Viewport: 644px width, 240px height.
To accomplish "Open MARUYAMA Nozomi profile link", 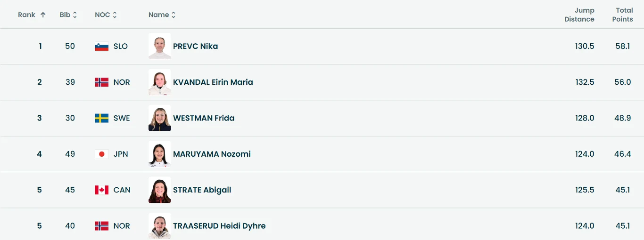I will [x=212, y=154].
